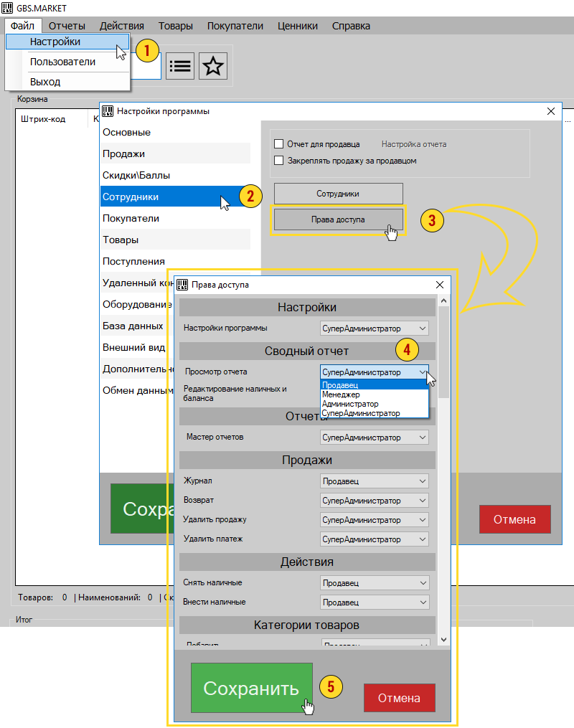Expand 'Снять наличные' role dropdown
Image resolution: width=574 pixels, height=728 pixels.
(x=375, y=582)
